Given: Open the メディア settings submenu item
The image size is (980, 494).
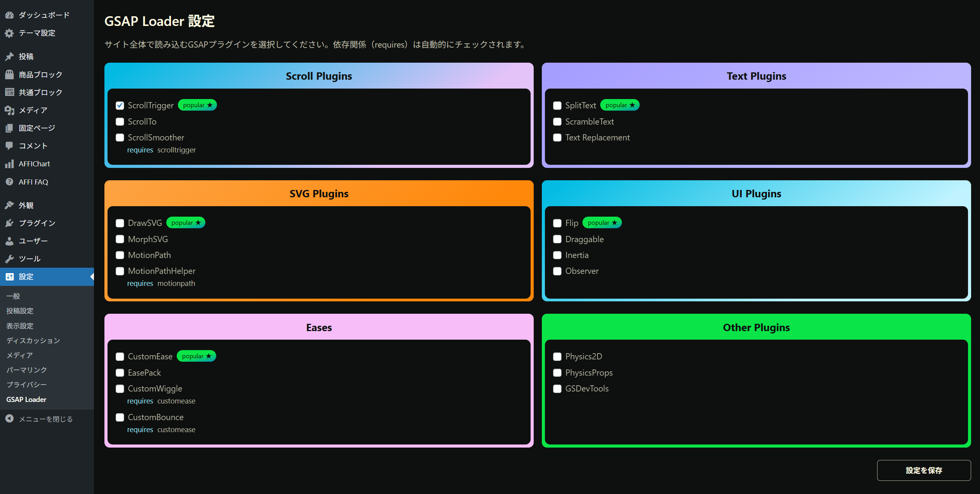Looking at the screenshot, I should click(x=20, y=355).
